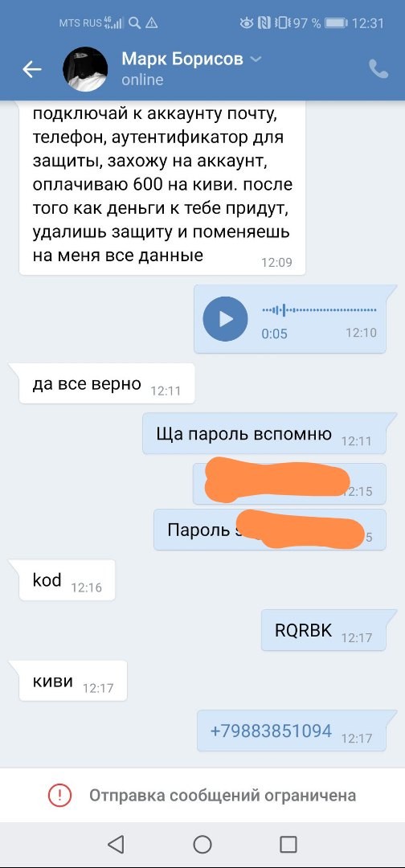Select the RQRBK message bubble
405x868 pixels.
pos(324,630)
